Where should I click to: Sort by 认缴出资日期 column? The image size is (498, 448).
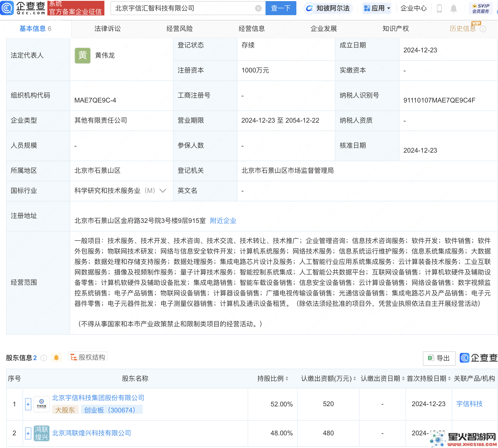pos(403,379)
